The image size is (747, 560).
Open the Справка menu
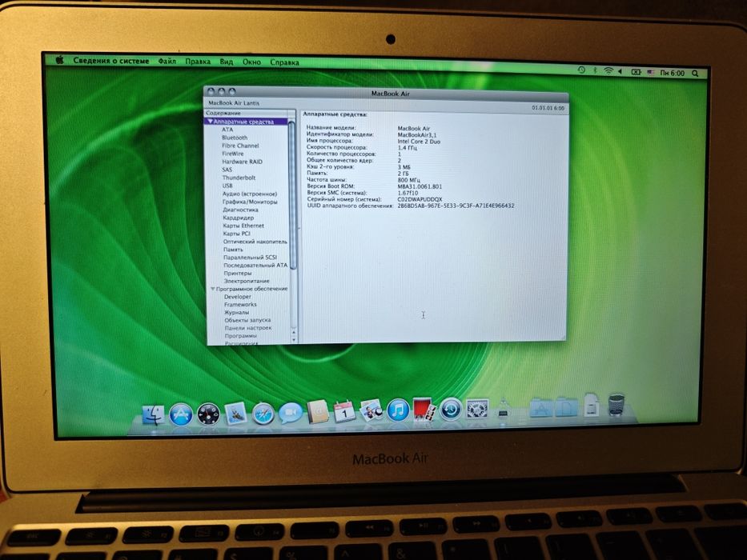click(284, 62)
